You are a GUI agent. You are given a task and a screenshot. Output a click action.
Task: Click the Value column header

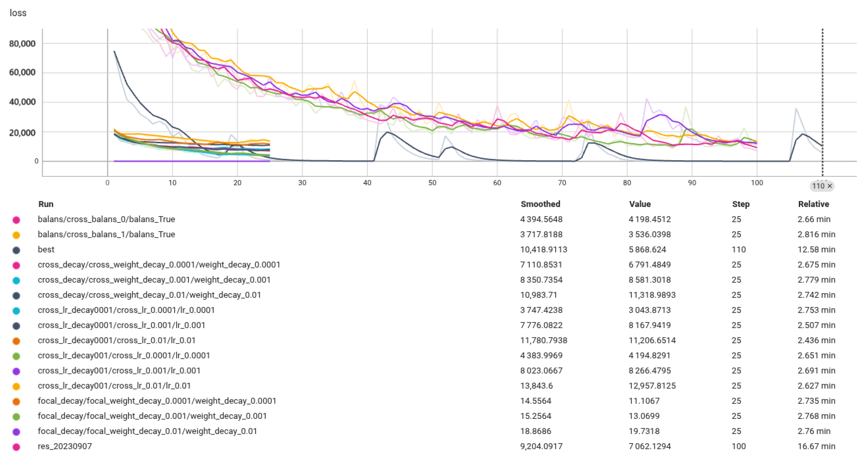point(639,204)
